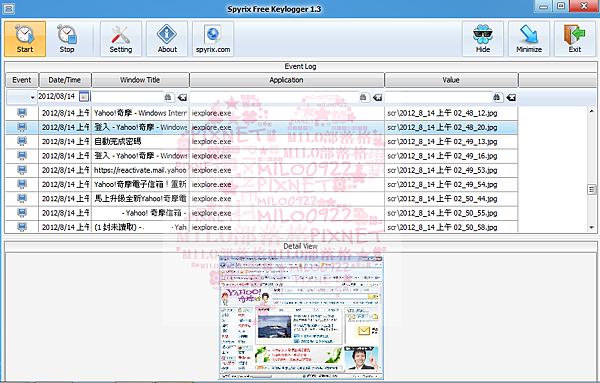The width and height of the screenshot is (600, 383).
Task: Click the event log scroll down arrow
Action: 592,227
